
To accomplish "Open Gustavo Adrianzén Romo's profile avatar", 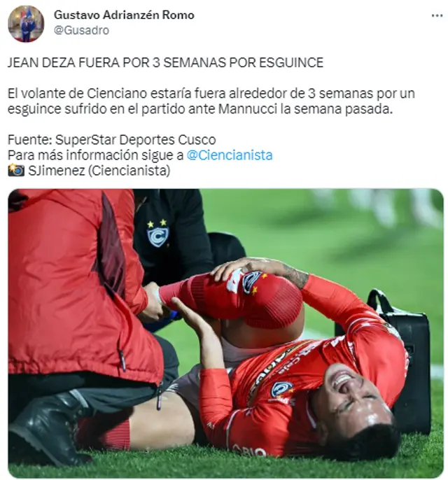I will tap(26, 24).
